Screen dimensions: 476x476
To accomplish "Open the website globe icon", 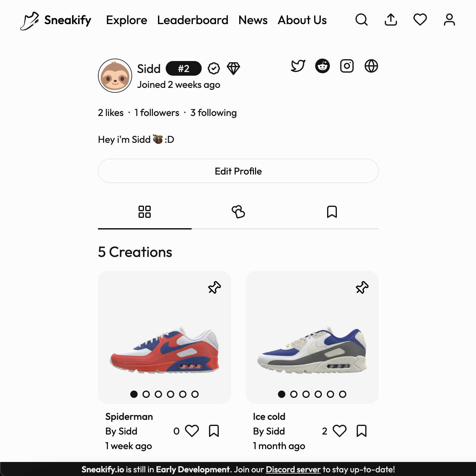I will tap(371, 66).
